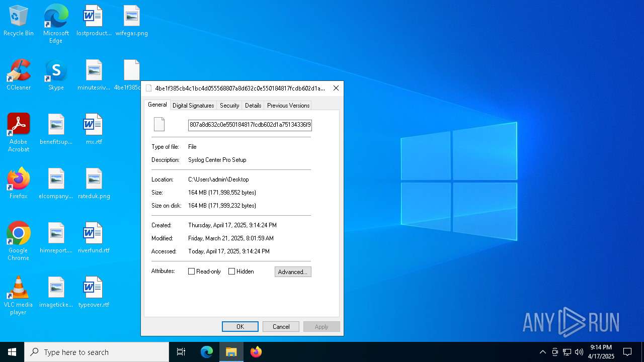Select the Adobe Acrobat shortcut

(19, 133)
